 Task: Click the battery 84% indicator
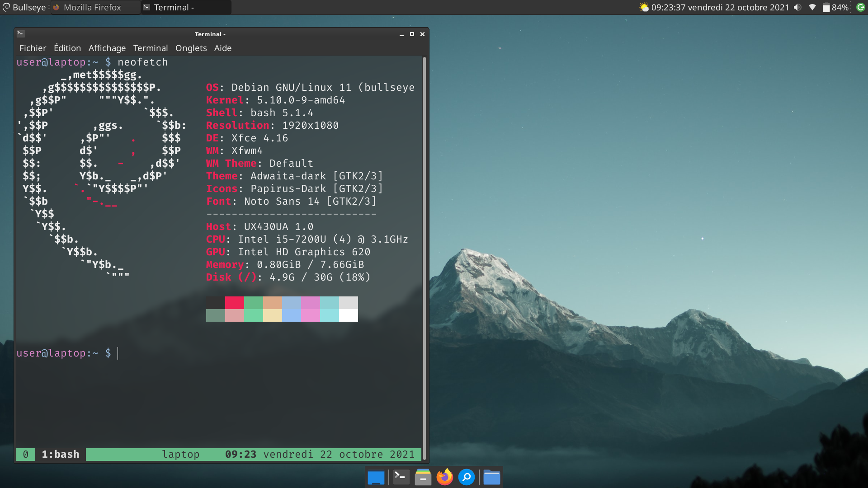pos(835,7)
